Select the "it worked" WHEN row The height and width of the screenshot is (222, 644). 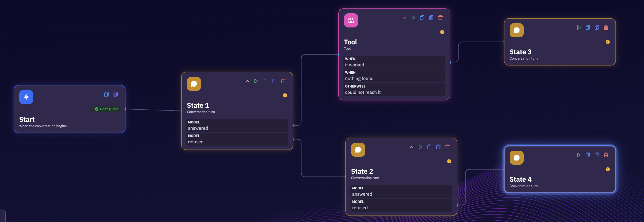click(394, 62)
